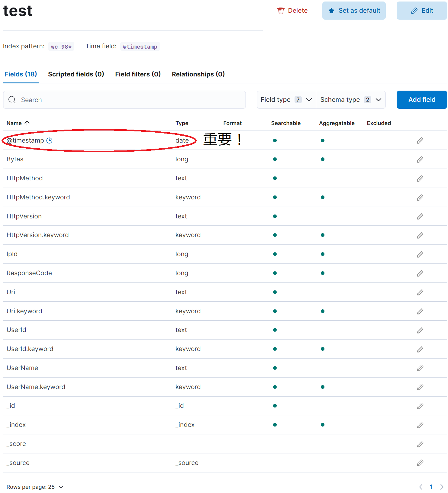The image size is (448, 493).
Task: Switch to the Scripted fields tab
Action: point(76,74)
